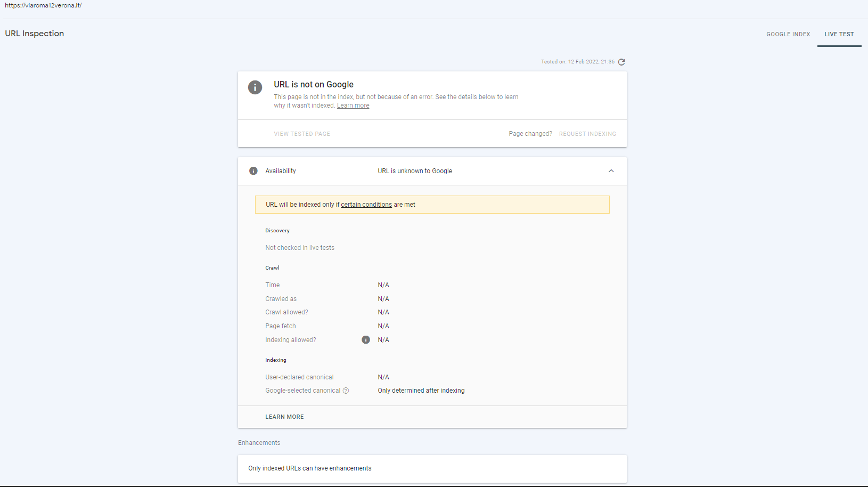Screen dimensions: 868x487
Task: Click the 'URL is unknown to Google' status
Action: [x=414, y=171]
